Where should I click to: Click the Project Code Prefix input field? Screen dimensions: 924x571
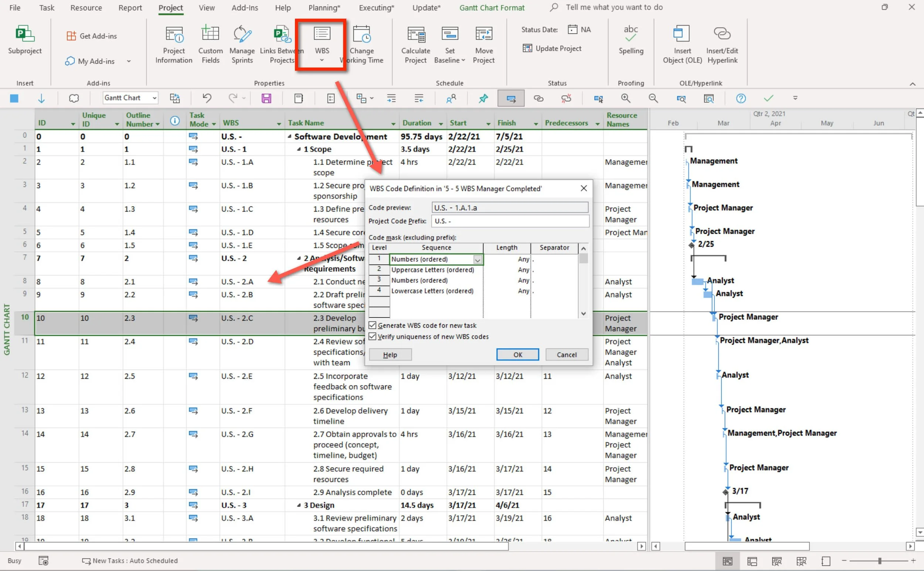[510, 221]
